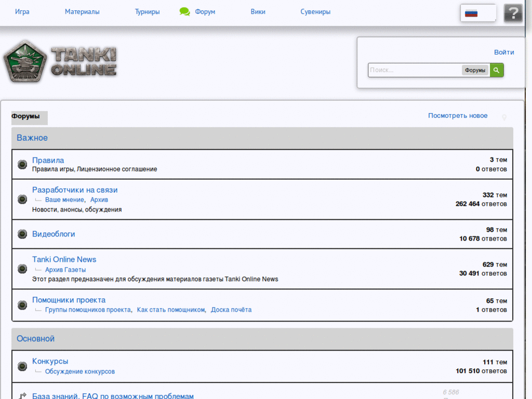Open the Правила forum
The image size is (532, 399).
[x=48, y=160]
